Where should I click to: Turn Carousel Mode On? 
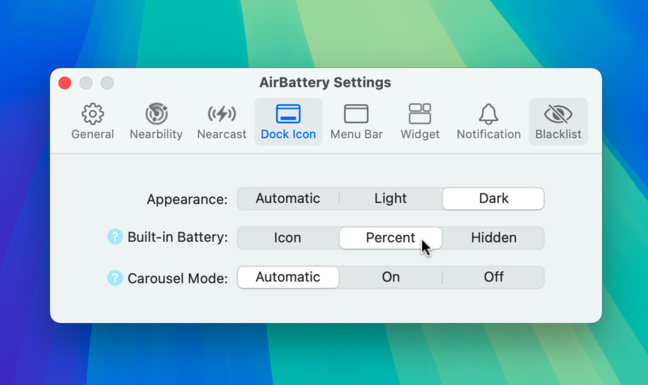point(391,277)
